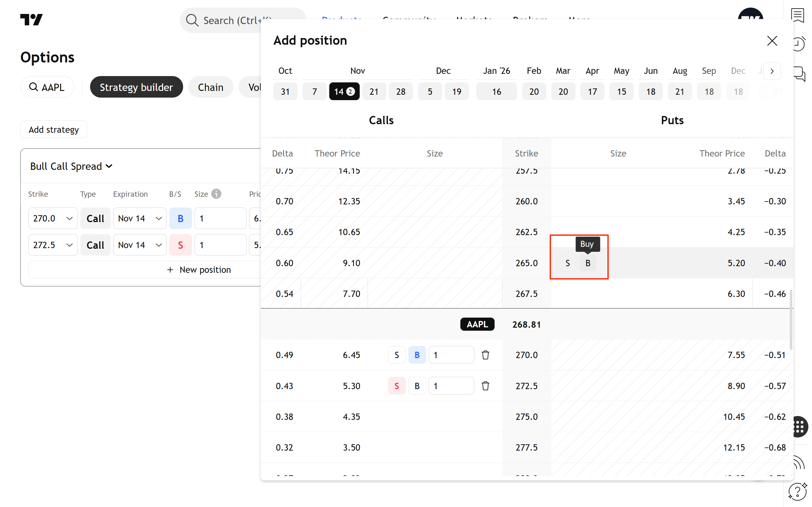Click the Size info icon
This screenshot has width=812, height=507.
216,194
